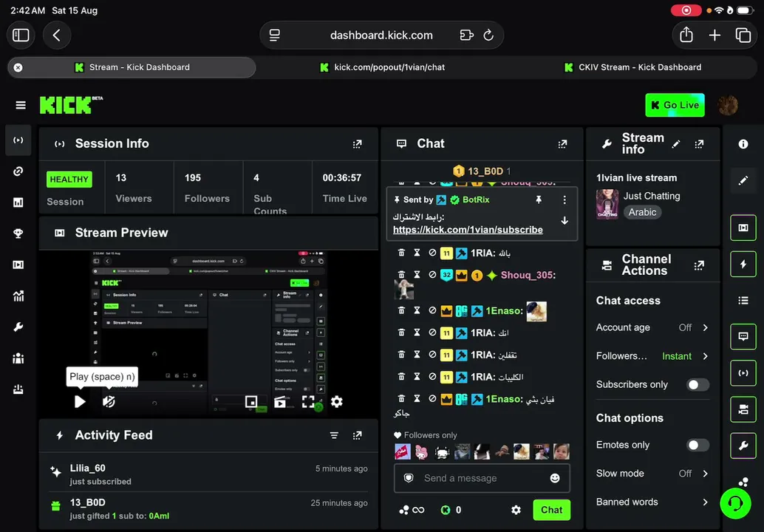Open pinned message more options menu
Viewport: 764px width, 532px height.
565,199
